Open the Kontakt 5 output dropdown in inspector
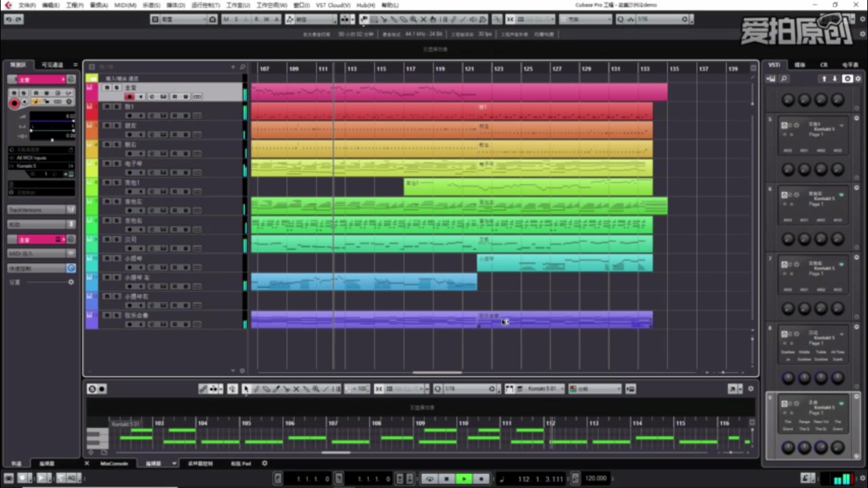The height and width of the screenshot is (488, 868). 41,165
